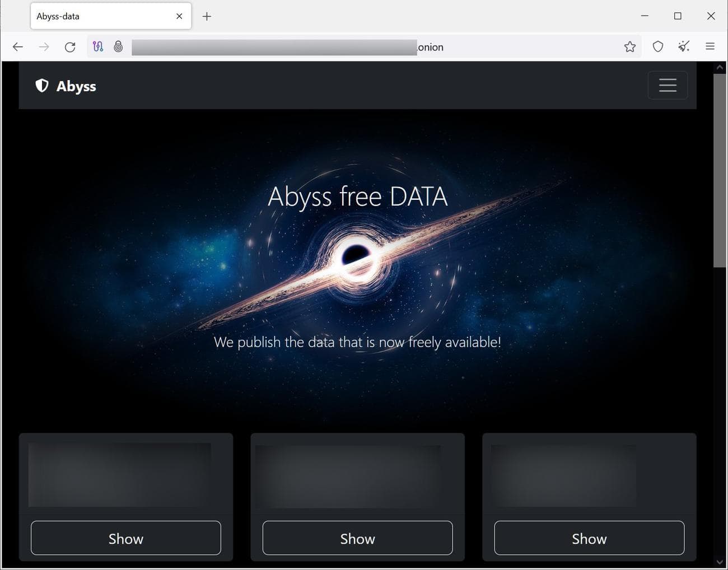Image resolution: width=728 pixels, height=570 pixels.
Task: Click the forward navigation arrow
Action: [x=44, y=46]
